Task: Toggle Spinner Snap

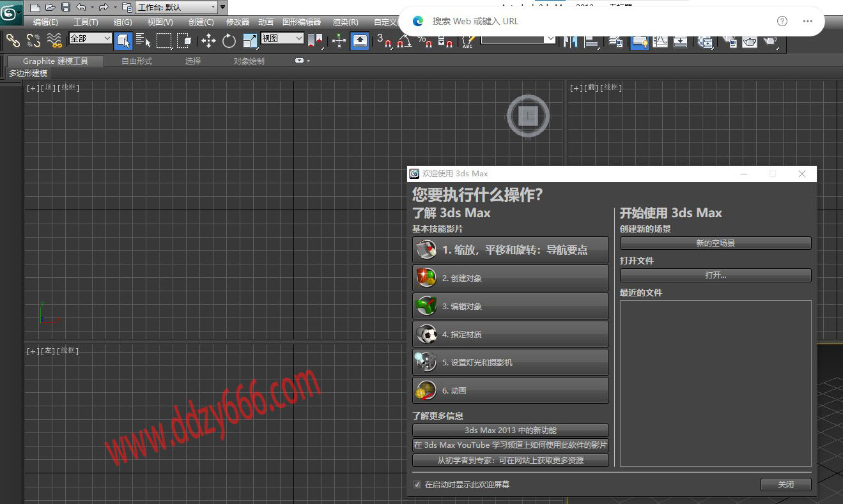Action: (445, 41)
